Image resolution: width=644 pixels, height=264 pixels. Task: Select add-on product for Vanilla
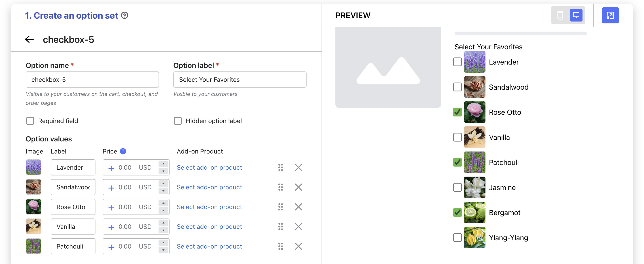point(209,227)
